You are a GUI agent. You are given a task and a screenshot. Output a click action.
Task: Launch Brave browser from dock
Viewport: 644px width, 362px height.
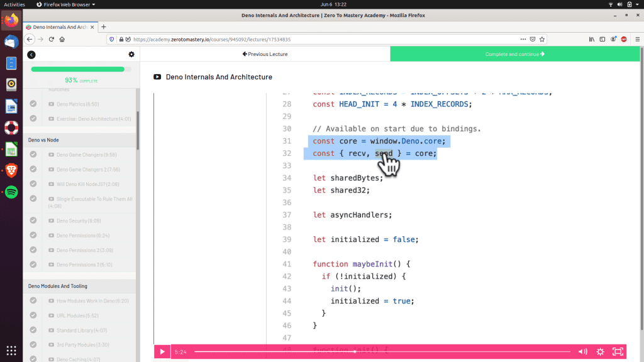pos(11,170)
